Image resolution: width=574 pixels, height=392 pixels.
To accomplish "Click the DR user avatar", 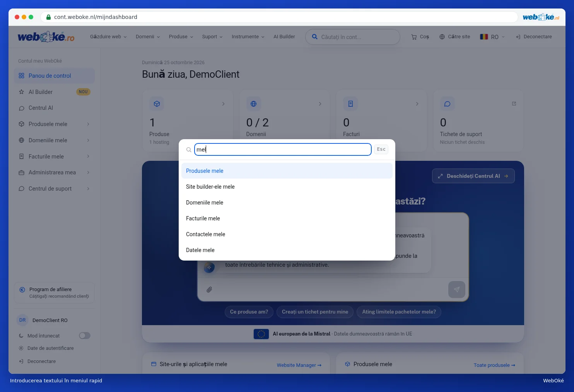I will (22, 320).
